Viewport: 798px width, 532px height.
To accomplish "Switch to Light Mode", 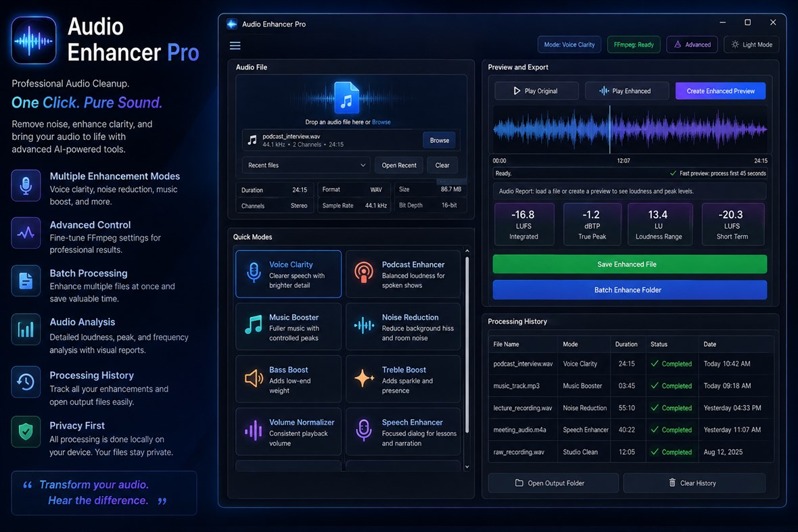I will [x=752, y=45].
